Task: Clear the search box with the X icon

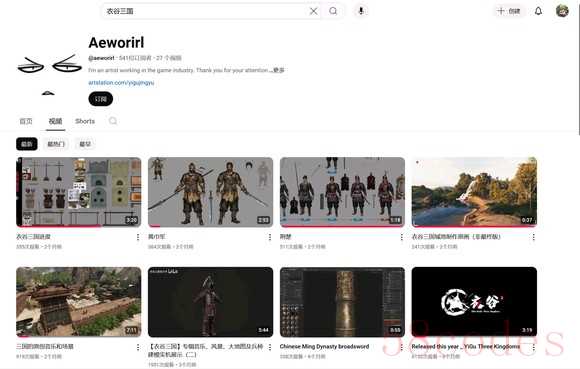Action: [x=313, y=11]
